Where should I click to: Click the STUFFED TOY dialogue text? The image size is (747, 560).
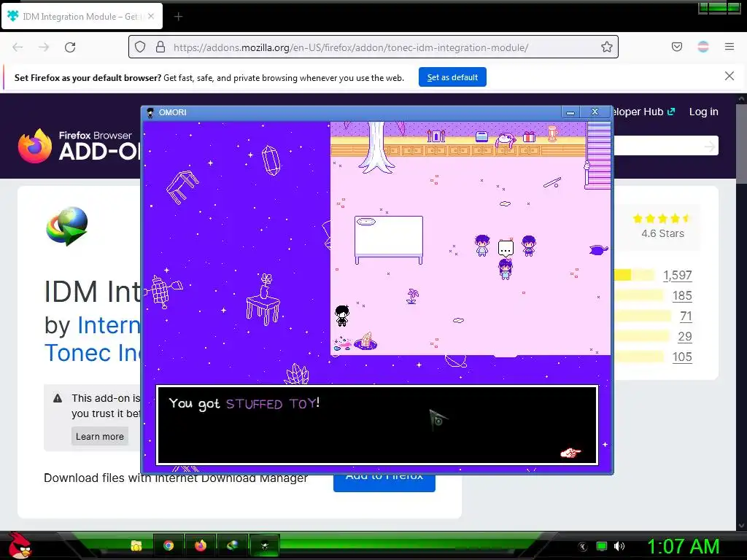tap(271, 404)
